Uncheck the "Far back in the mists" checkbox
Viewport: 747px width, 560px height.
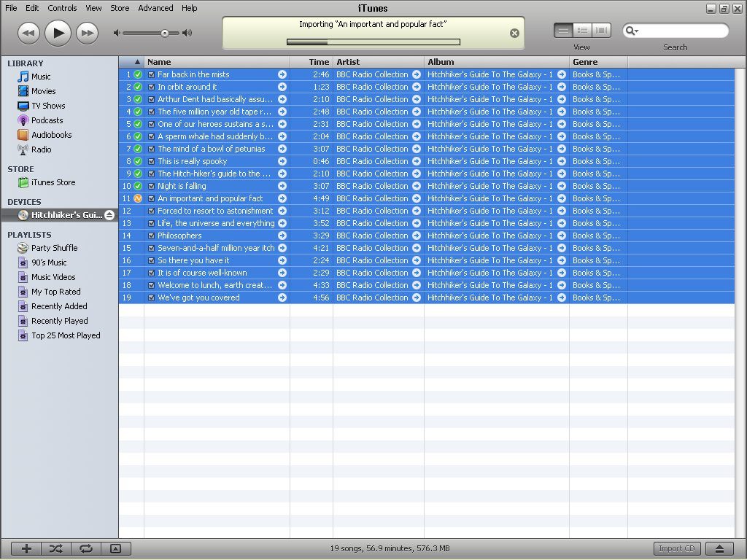(x=151, y=74)
